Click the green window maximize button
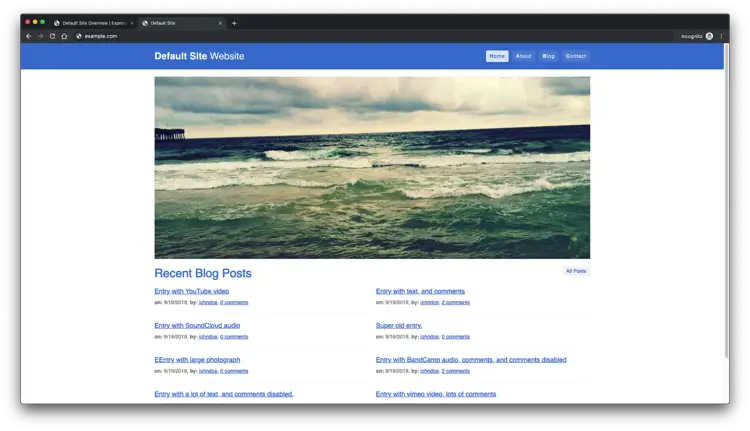 pyautogui.click(x=43, y=22)
